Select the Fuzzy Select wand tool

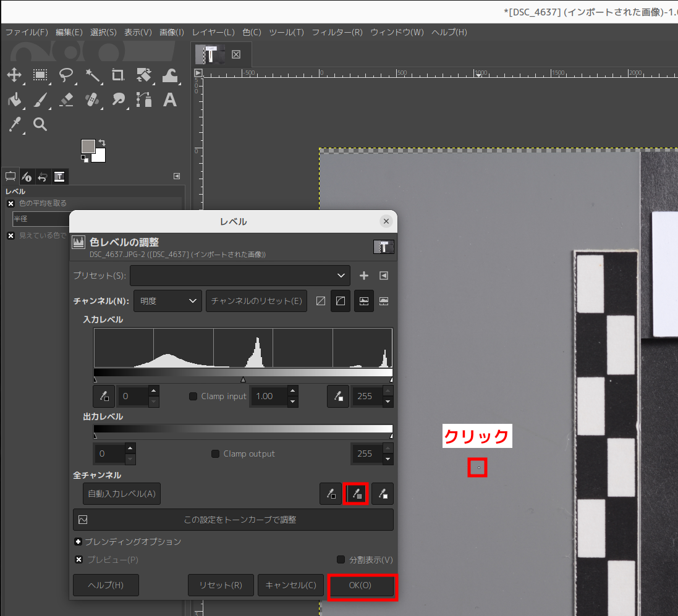click(92, 75)
